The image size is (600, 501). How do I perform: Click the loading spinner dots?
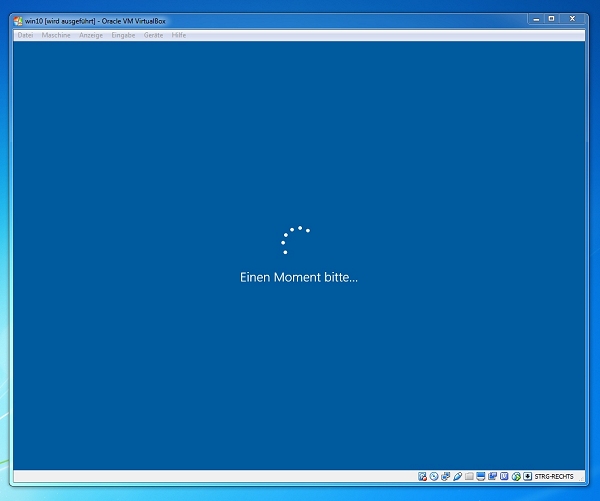pyautogui.click(x=295, y=240)
